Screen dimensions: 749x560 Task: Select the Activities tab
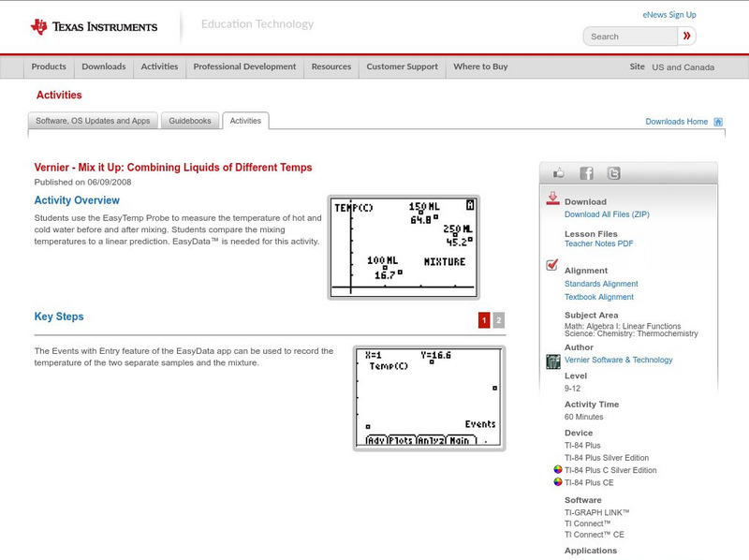245,121
